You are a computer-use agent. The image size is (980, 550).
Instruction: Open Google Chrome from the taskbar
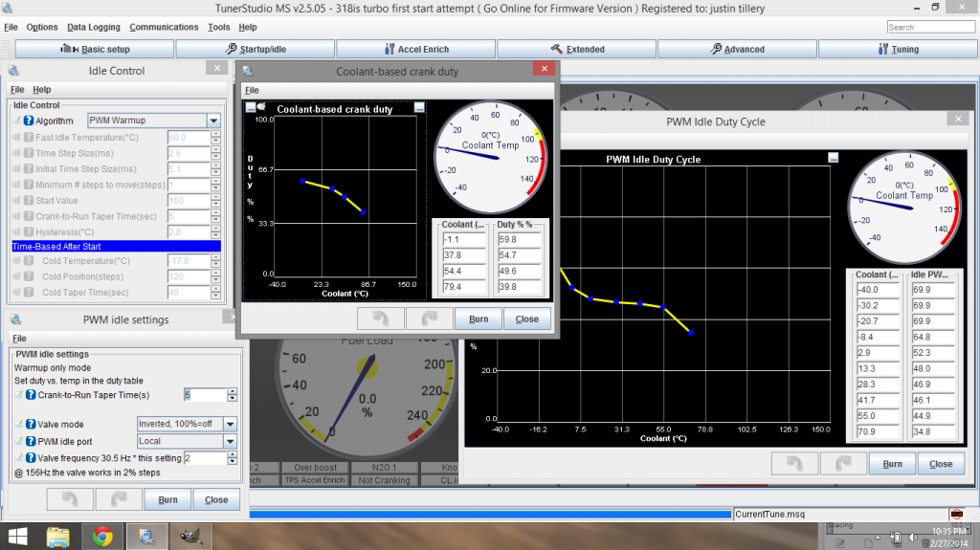point(102,537)
